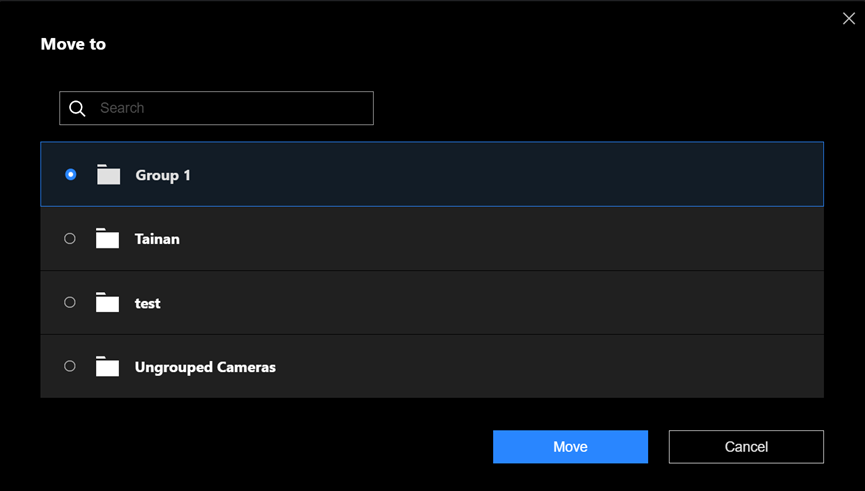Click empty space in the Tainan row

[x=500, y=239]
